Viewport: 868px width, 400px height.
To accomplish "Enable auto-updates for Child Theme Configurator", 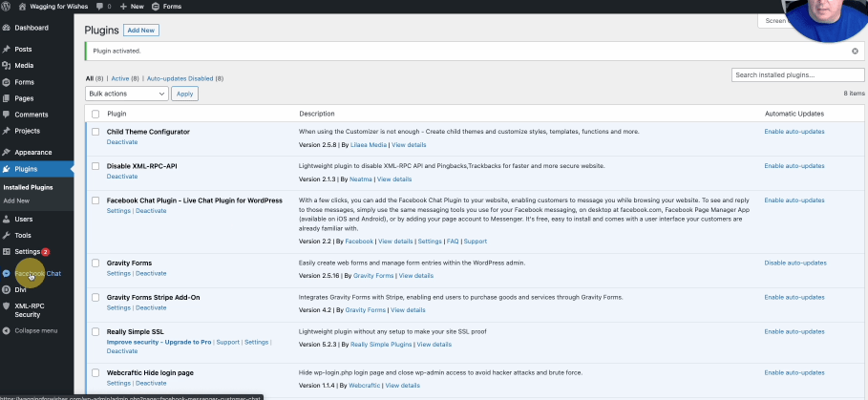I will 794,132.
